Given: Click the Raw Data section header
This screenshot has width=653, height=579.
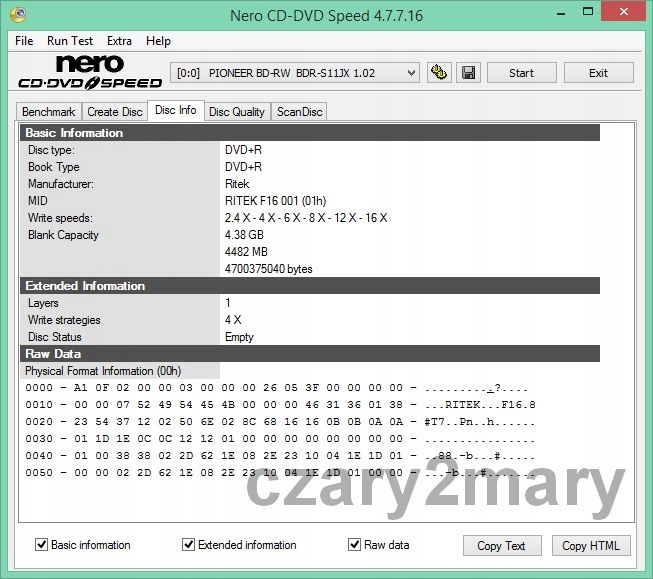Looking at the screenshot, I should [310, 354].
